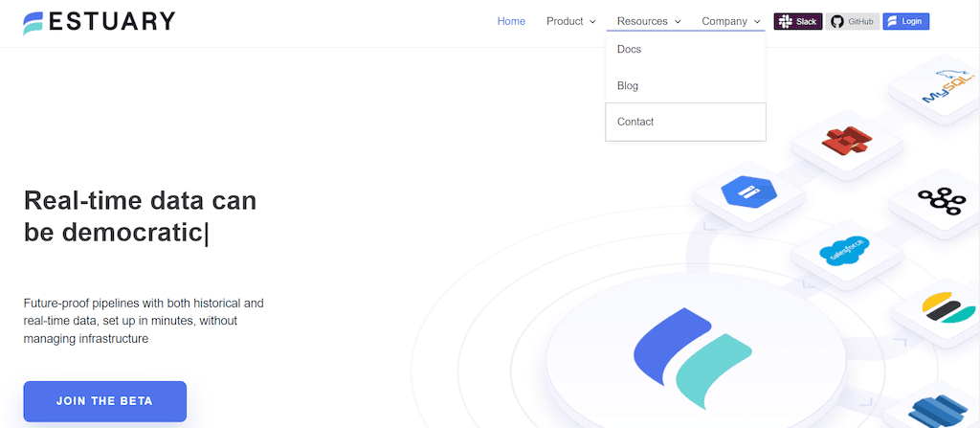Open the Slack community button
The height and width of the screenshot is (428, 980).
(x=798, y=21)
